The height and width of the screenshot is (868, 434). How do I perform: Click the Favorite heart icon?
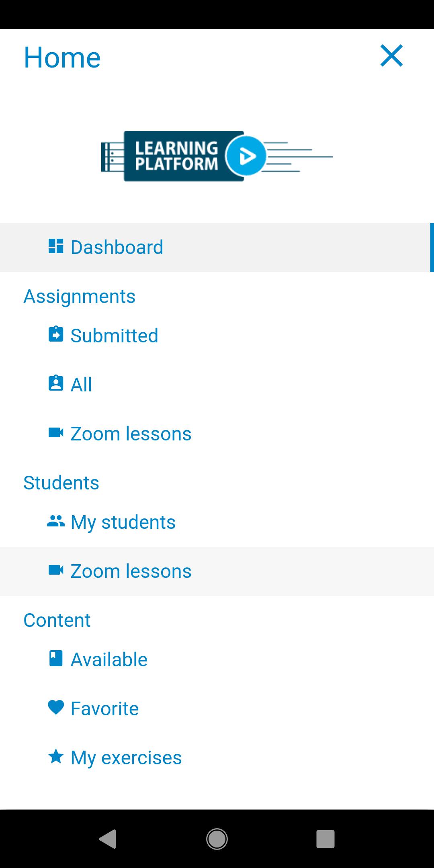(56, 708)
